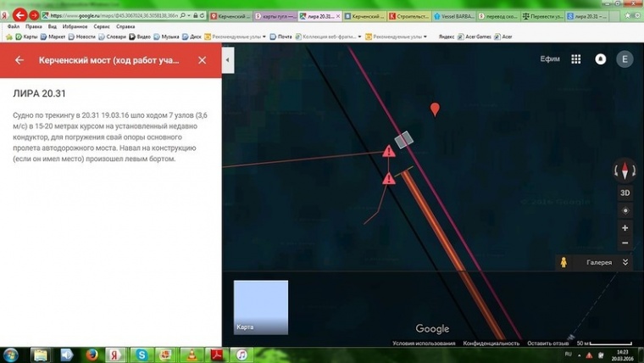The height and width of the screenshot is (363, 644).
Task: Click the compass rotation control
Action: 625,170
